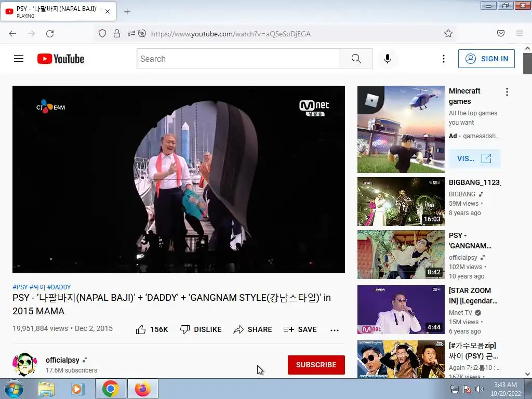Click the ad VISIT button
Image resolution: width=532 pixels, height=399 pixels.
475,158
